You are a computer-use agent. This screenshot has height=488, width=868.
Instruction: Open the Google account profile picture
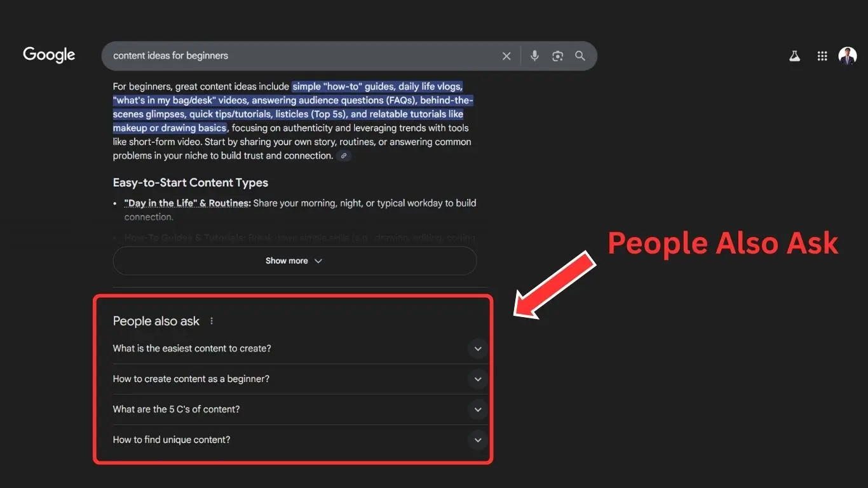pyautogui.click(x=848, y=56)
